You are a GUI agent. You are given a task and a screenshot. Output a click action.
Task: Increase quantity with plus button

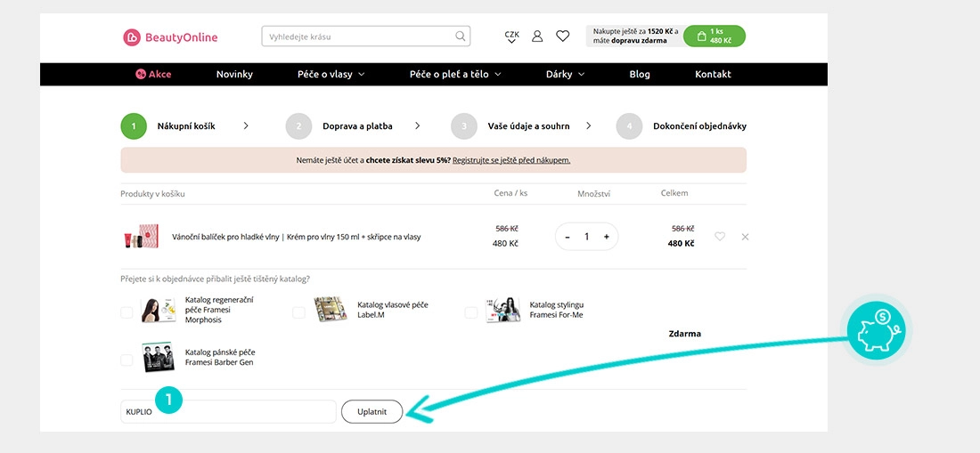[x=606, y=237]
